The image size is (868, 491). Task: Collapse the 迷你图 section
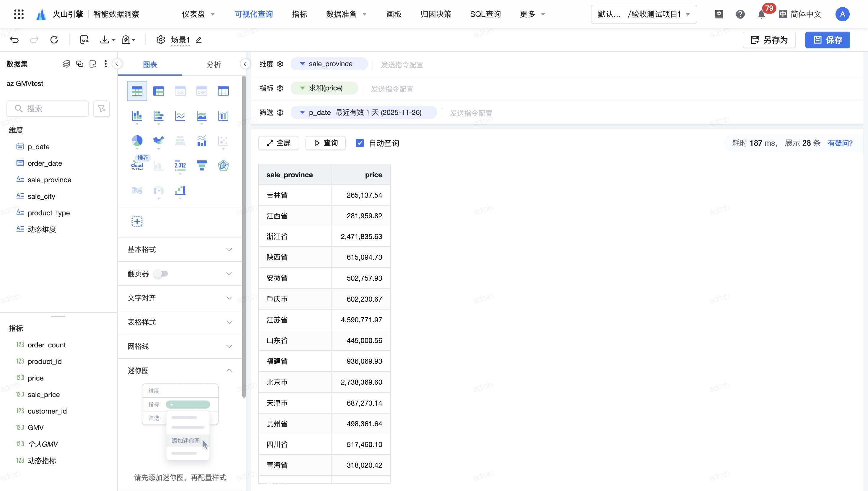point(229,370)
